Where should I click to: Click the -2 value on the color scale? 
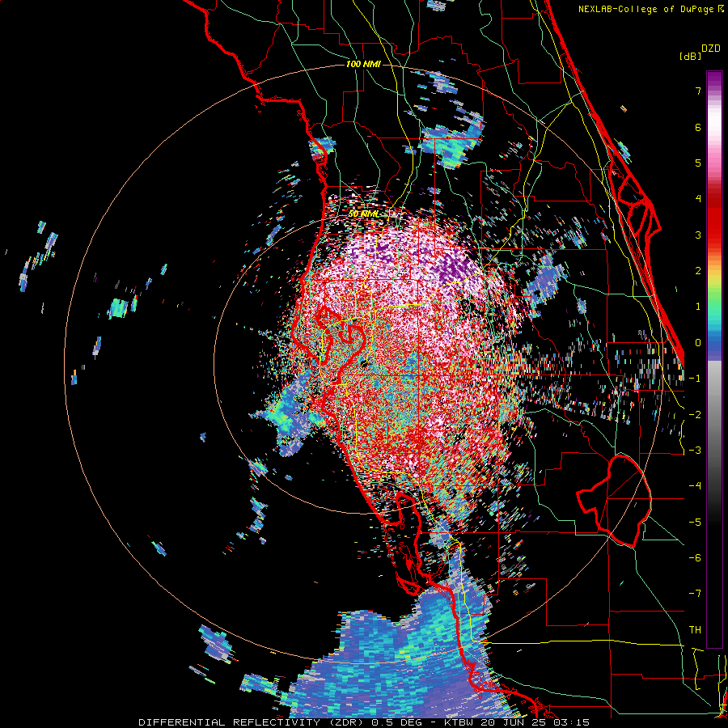[x=695, y=415]
